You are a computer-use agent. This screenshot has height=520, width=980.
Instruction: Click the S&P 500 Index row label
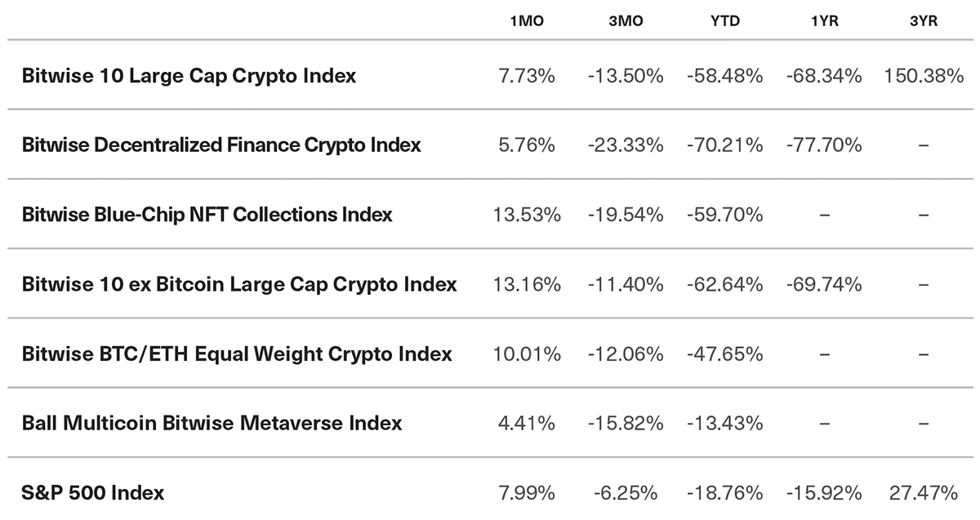(93, 493)
